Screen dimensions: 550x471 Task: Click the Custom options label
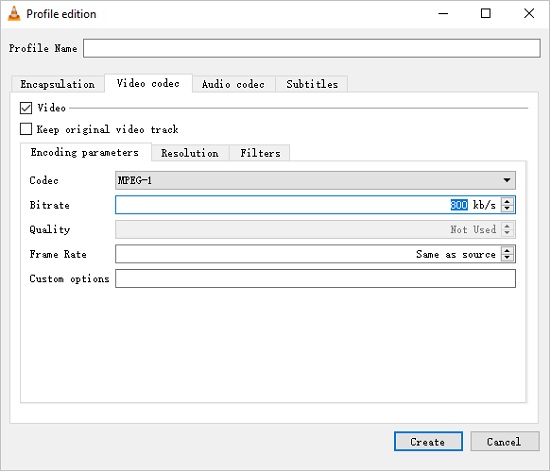[x=69, y=279]
